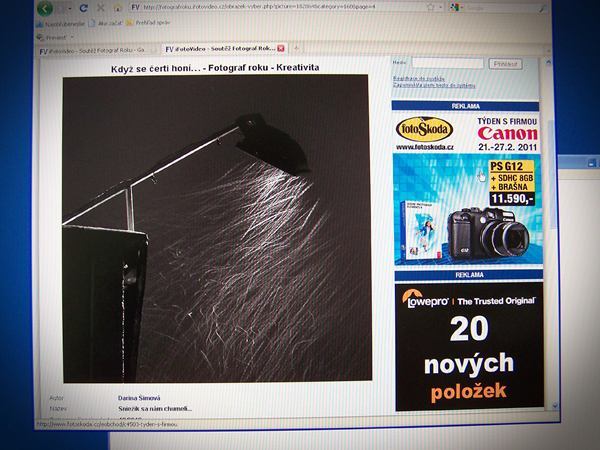Open the Najobľúbenejšie bookmarks folder
Screen dimensions: 600x450
click(60, 24)
